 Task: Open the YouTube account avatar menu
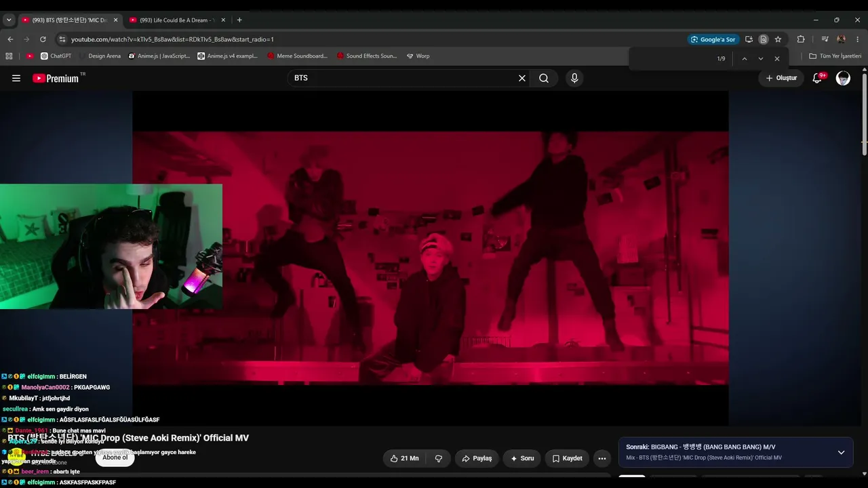pyautogui.click(x=843, y=78)
